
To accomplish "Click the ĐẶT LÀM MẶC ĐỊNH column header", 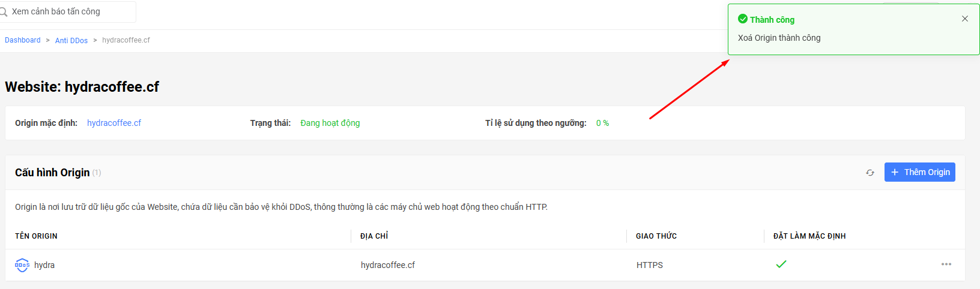I will (x=809, y=236).
